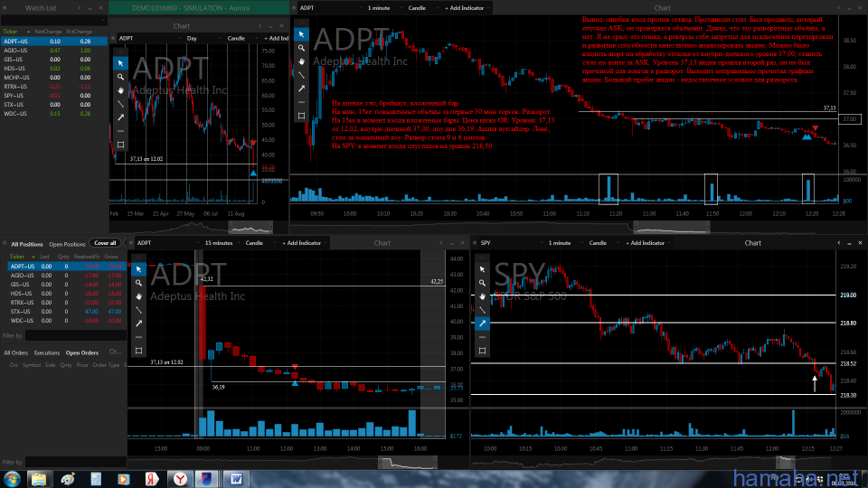Click range navigator thumb under ADPT 15 minutes chart

408,462
